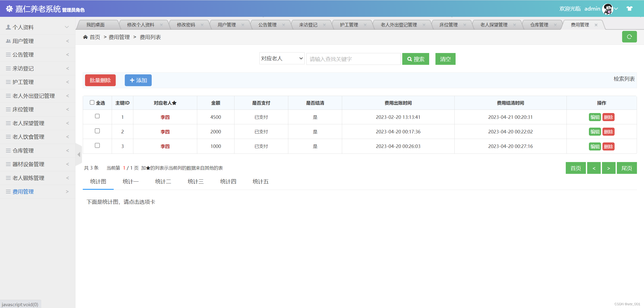Collapse sidebar with the left arrow handle
The width and height of the screenshot is (644, 308).
tap(79, 154)
